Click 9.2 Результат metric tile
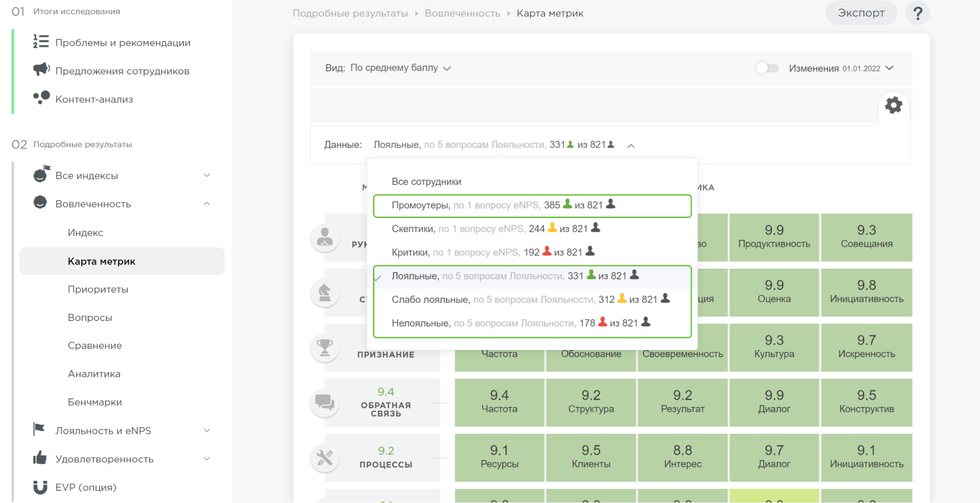The image size is (980, 503). click(x=682, y=403)
